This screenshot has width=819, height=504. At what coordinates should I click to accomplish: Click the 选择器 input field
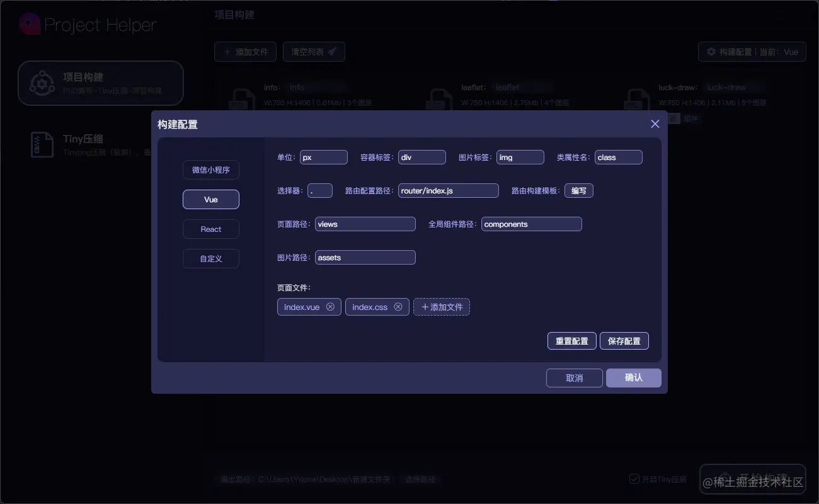(320, 191)
